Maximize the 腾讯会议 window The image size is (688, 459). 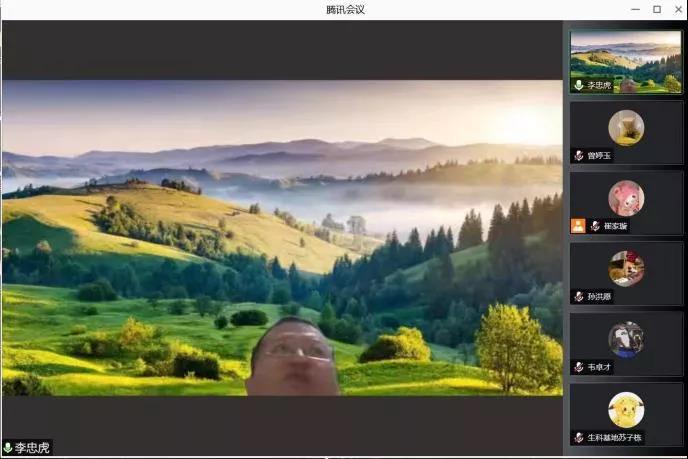point(656,9)
